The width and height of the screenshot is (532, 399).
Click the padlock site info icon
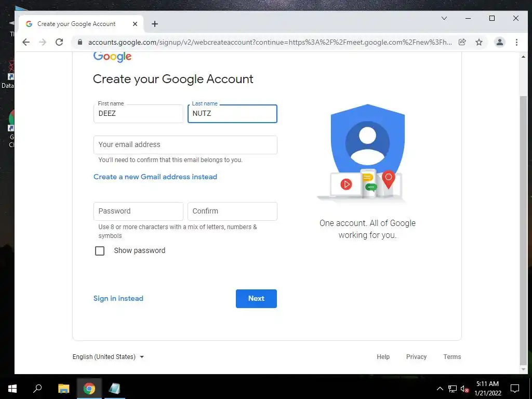tap(80, 42)
